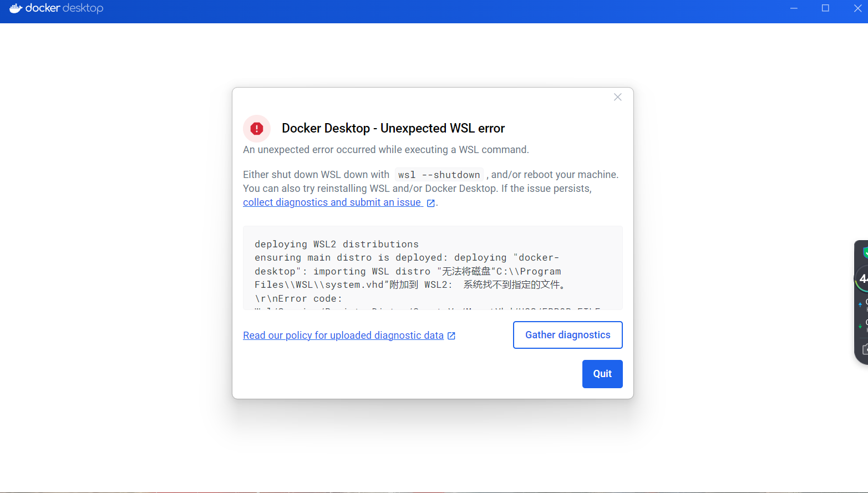Click the green shield icon in side widget

tap(865, 252)
